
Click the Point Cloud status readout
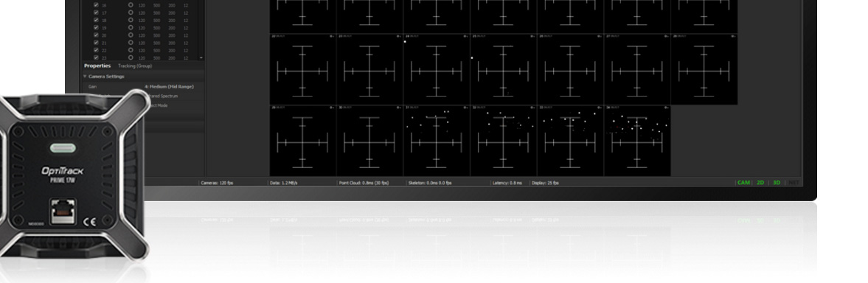(364, 183)
